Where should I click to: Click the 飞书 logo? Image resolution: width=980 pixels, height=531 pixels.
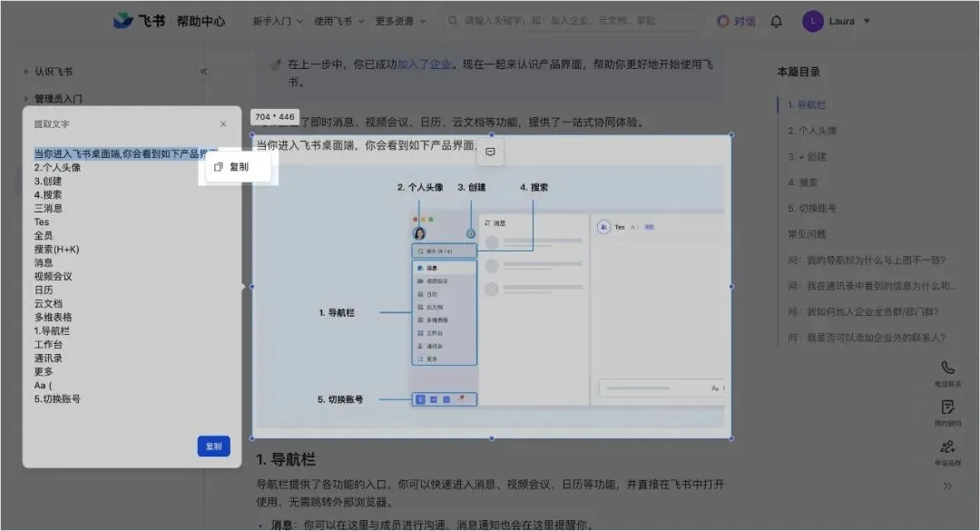click(139, 21)
